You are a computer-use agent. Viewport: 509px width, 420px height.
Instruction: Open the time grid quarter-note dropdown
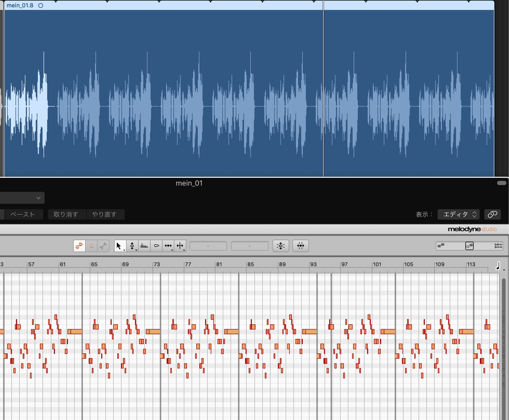coord(499,266)
